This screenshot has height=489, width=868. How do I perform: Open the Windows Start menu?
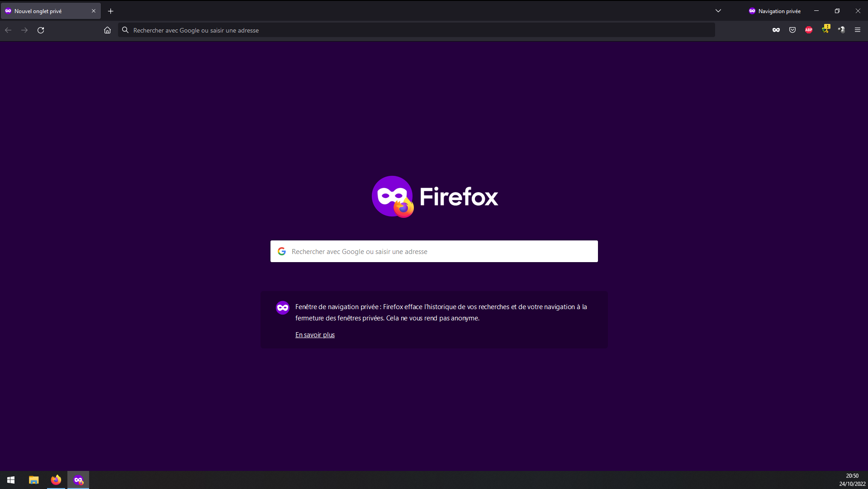(x=11, y=480)
